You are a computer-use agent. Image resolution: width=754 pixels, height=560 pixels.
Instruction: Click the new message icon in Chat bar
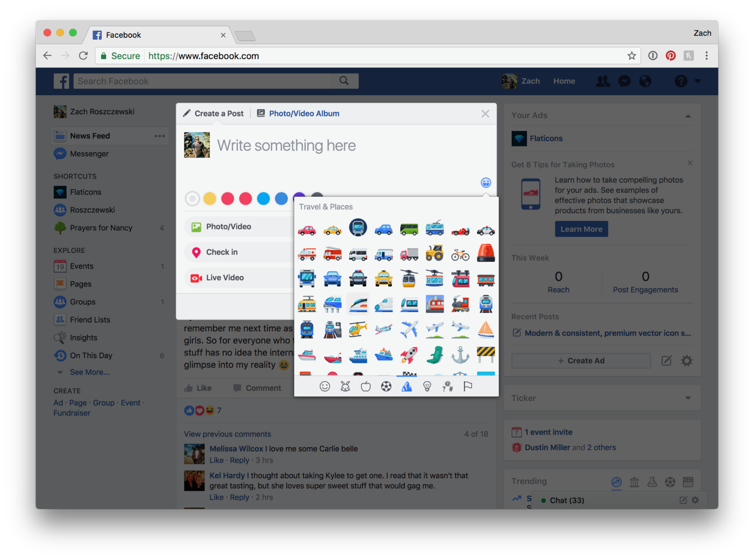pyautogui.click(x=683, y=500)
